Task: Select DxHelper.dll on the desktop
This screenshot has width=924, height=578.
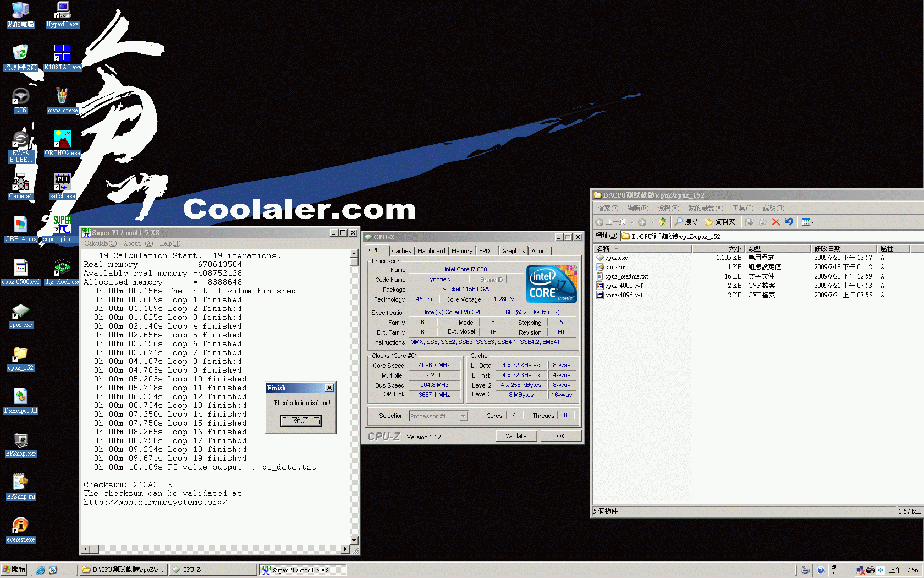Action: click(20, 401)
